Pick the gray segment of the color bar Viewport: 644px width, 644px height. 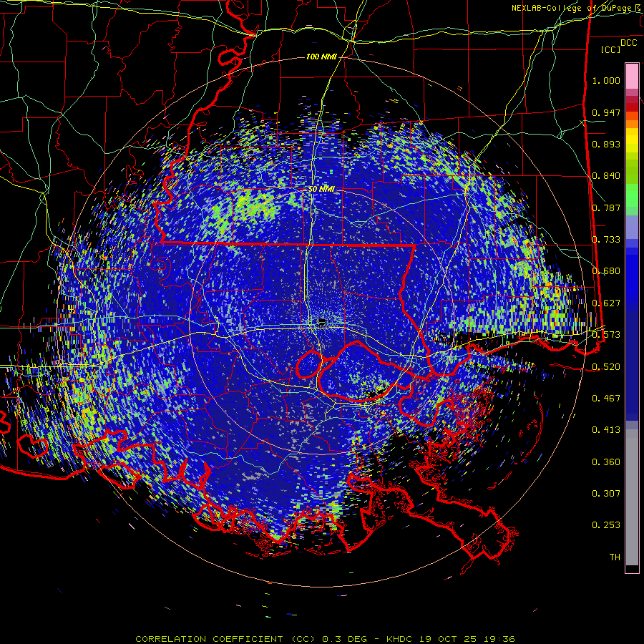coord(632,497)
